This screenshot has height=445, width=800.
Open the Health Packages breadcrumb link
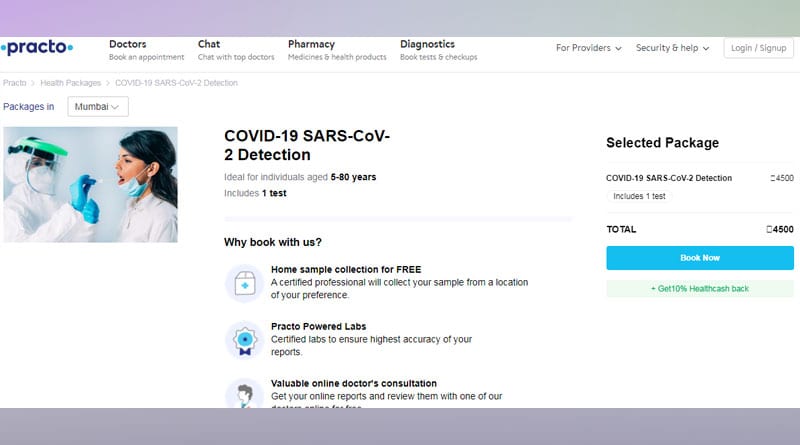click(x=70, y=83)
